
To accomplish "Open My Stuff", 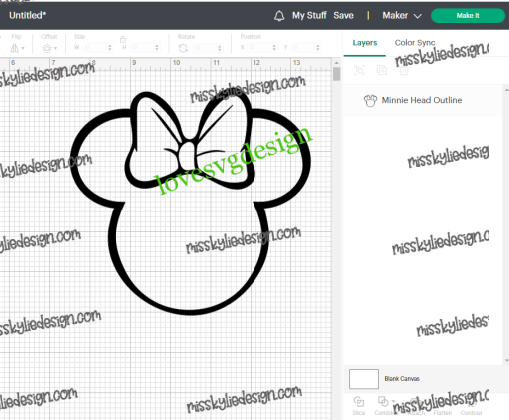I will pos(309,15).
